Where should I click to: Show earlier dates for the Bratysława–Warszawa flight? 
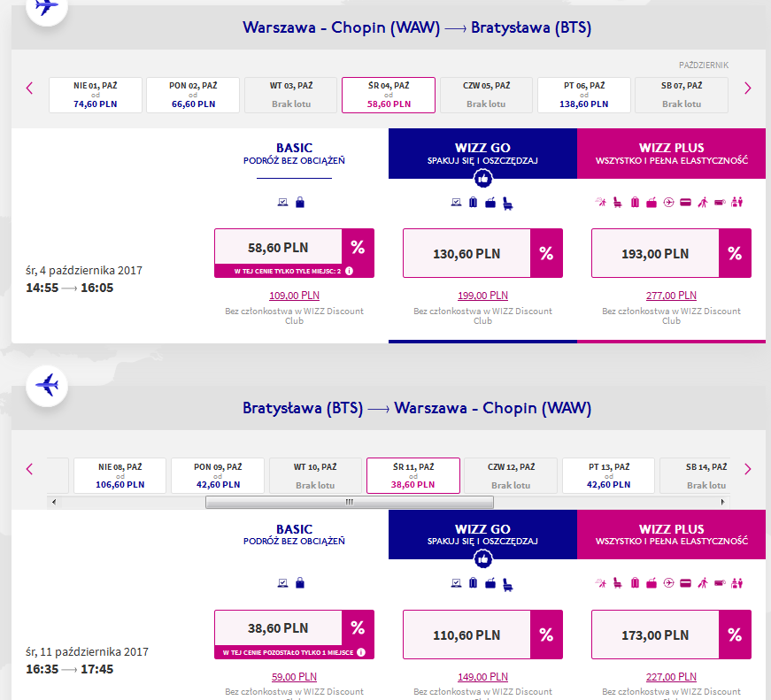[29, 469]
